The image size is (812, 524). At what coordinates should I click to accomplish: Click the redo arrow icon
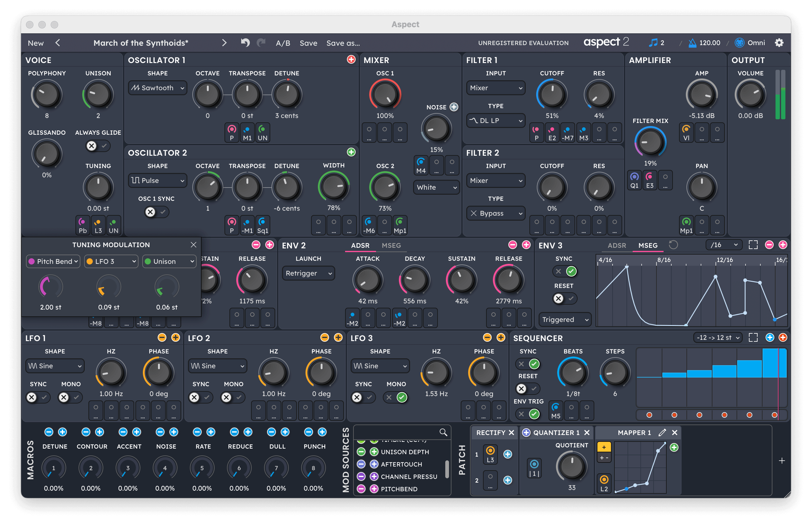click(261, 43)
